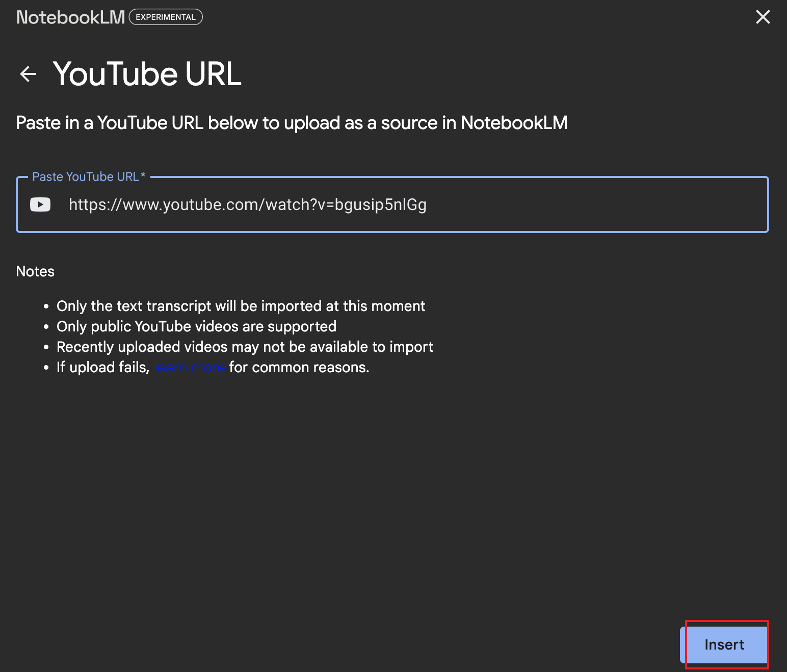This screenshot has height=672, width=787.
Task: Focus the Paste YouTube URL input field
Action: [x=392, y=204]
